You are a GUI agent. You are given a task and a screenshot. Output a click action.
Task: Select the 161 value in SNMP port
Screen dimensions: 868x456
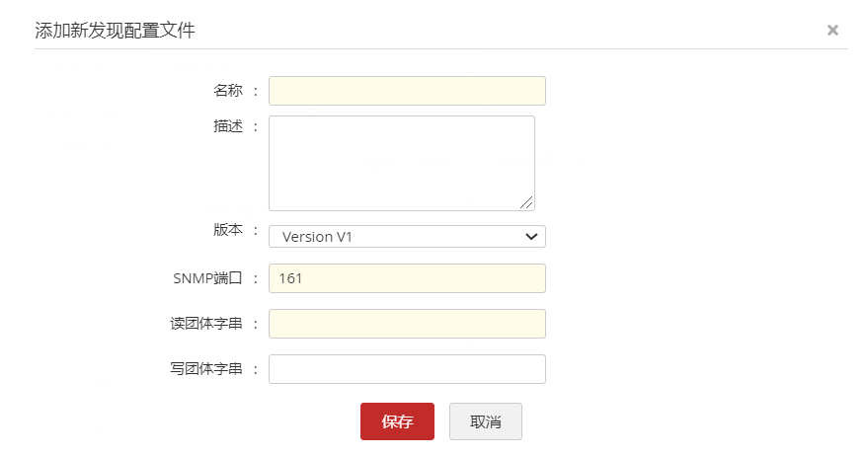coord(290,278)
